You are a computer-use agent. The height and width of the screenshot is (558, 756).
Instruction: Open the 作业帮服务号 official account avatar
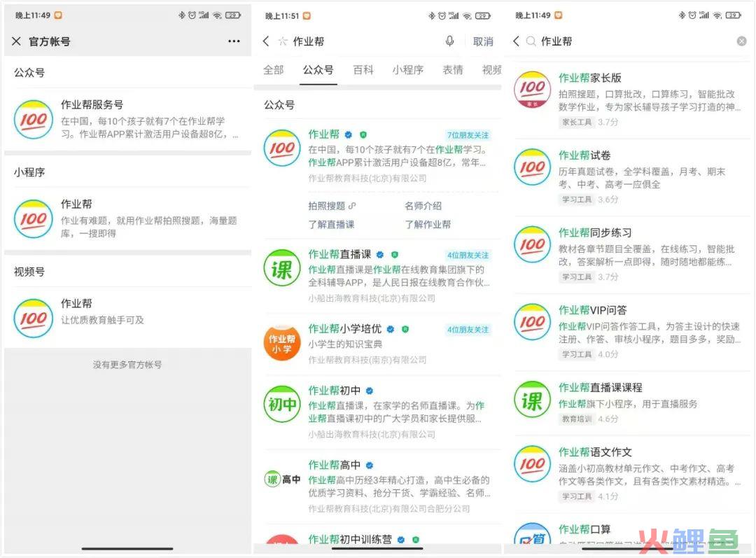[34, 120]
